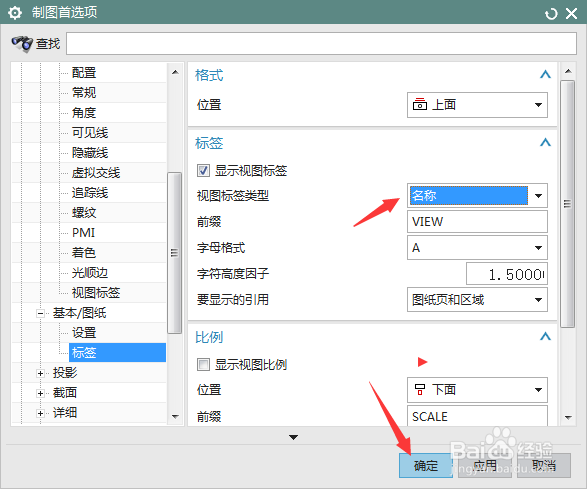Select the 详细 tree item
Screen dimensions: 587x489
65,413
